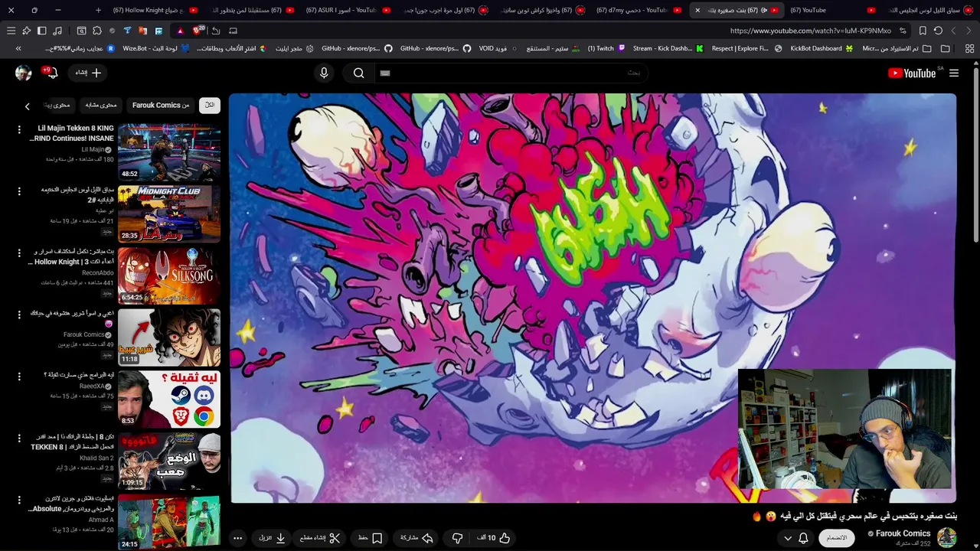Switch to the d7my browser tab
The height and width of the screenshot is (551, 980).
tap(639, 10)
